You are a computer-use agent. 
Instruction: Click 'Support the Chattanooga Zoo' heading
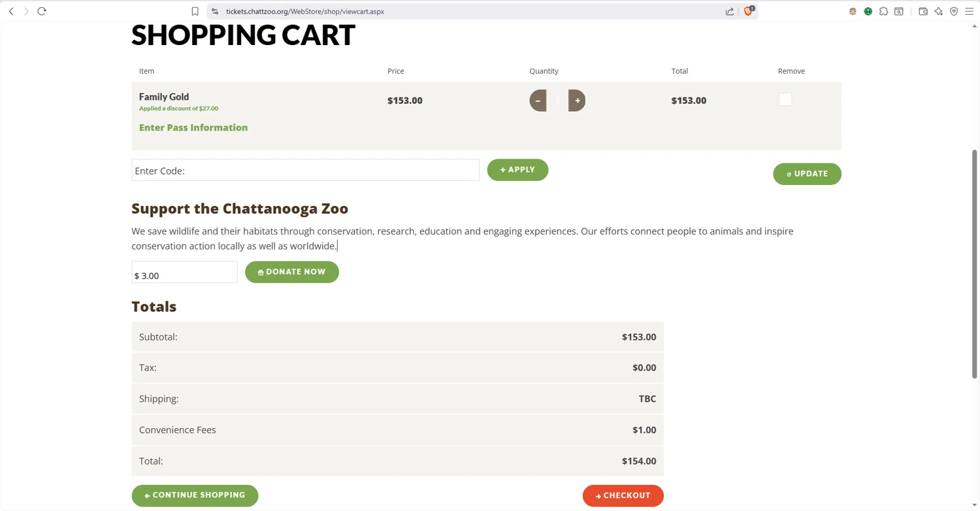point(240,208)
